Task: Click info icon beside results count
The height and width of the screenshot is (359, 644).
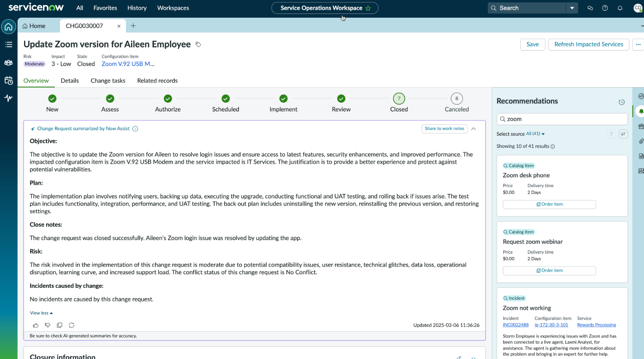Action: pos(553,147)
